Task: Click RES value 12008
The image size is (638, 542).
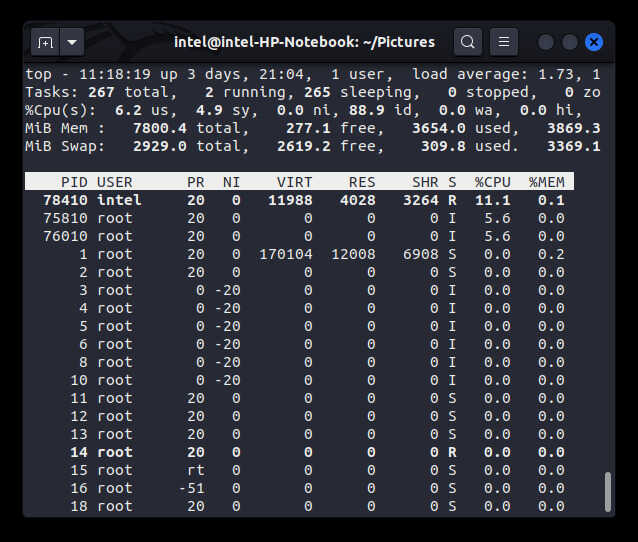Action: [353, 254]
